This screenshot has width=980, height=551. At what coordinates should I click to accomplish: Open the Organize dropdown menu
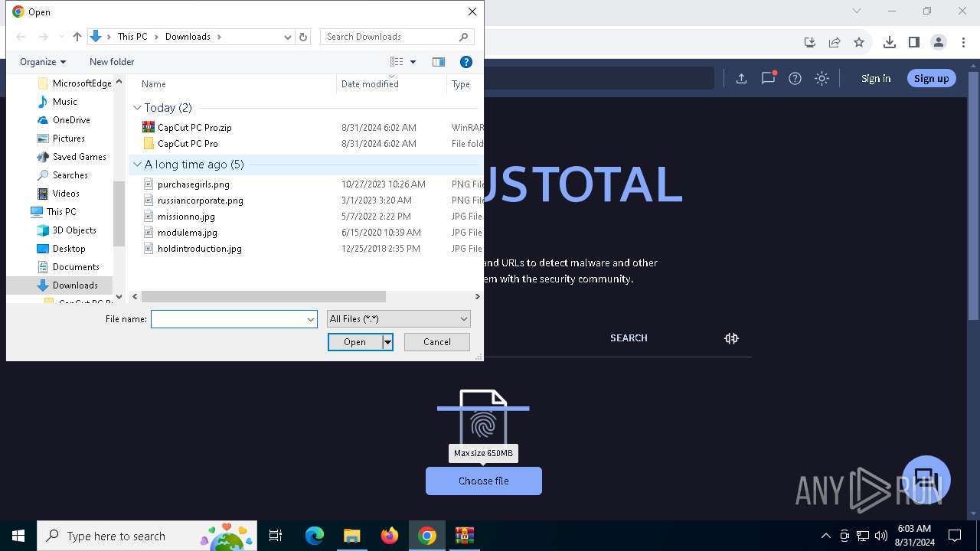coord(43,62)
